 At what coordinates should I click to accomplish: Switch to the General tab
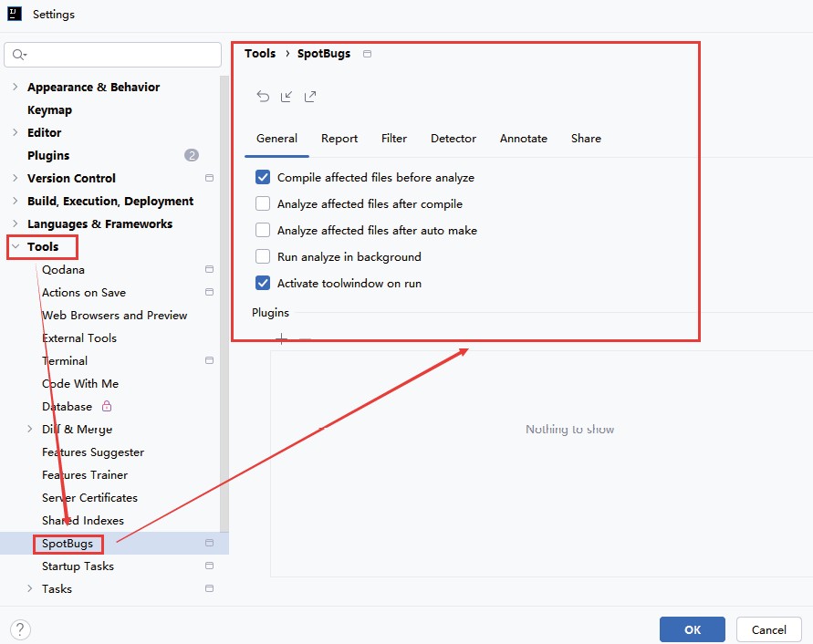click(x=276, y=139)
